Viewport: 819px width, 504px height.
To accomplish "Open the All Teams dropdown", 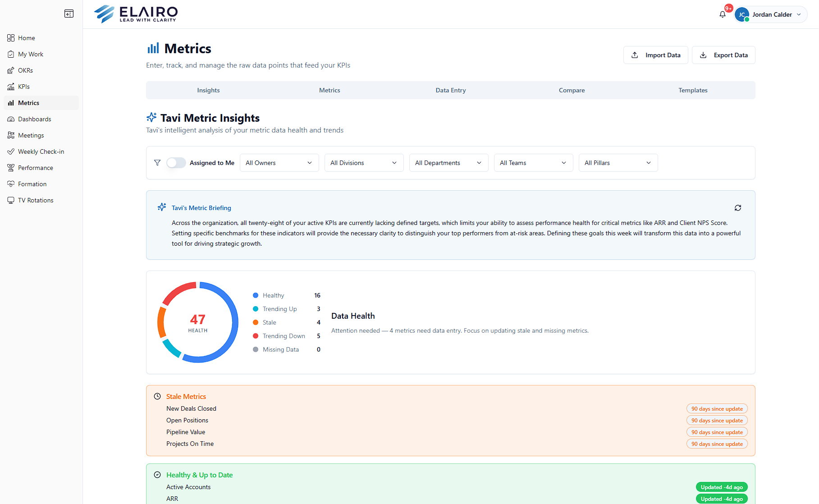I will (533, 163).
